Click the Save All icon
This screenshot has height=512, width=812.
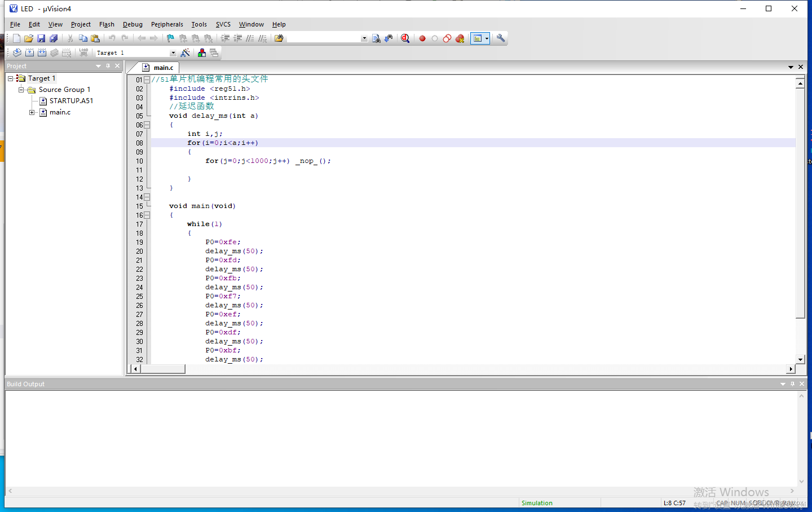point(54,38)
